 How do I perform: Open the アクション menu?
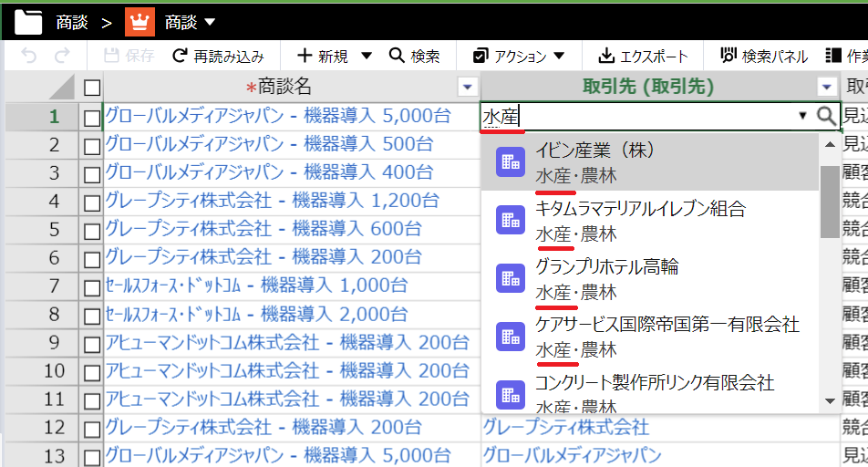(x=519, y=56)
